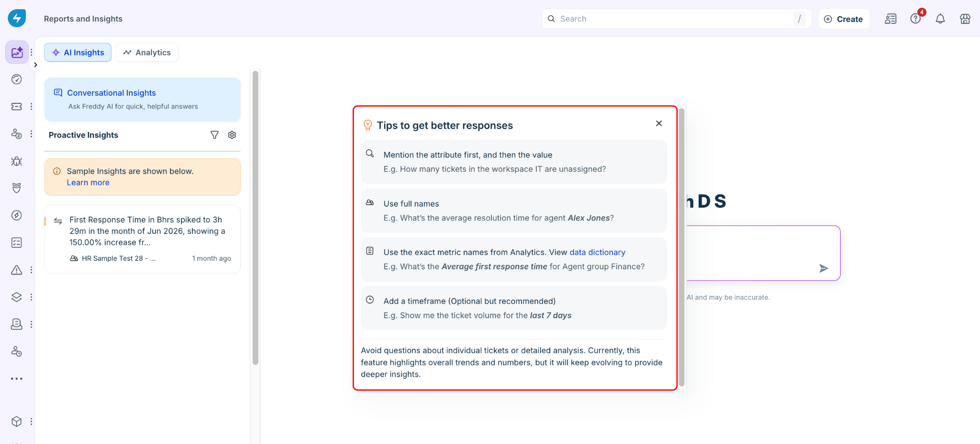980x444 pixels.
Task: Expand the sidebar with chevron arrow
Action: coord(35,65)
